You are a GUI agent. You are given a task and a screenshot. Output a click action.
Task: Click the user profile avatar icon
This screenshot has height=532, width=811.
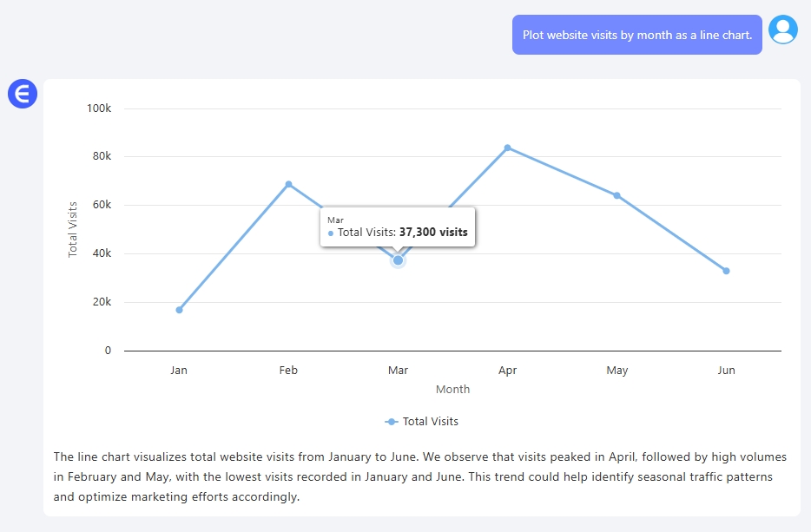[783, 30]
